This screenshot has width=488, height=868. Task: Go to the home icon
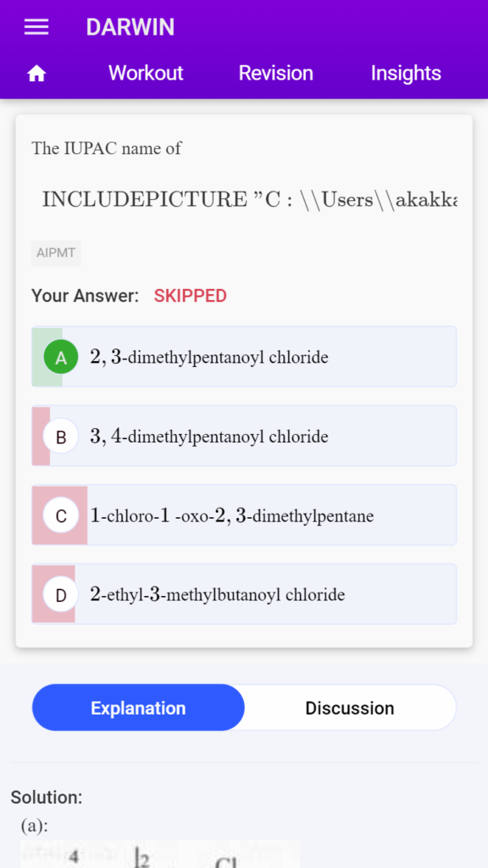(x=36, y=73)
